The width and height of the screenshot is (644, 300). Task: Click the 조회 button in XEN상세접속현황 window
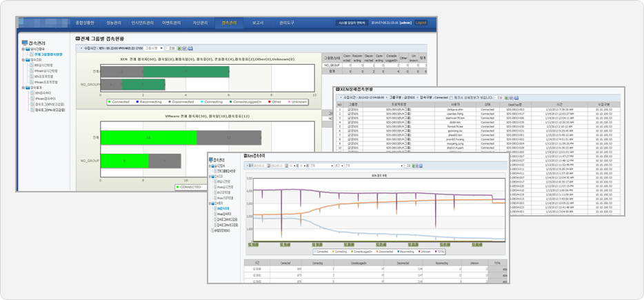point(499,98)
